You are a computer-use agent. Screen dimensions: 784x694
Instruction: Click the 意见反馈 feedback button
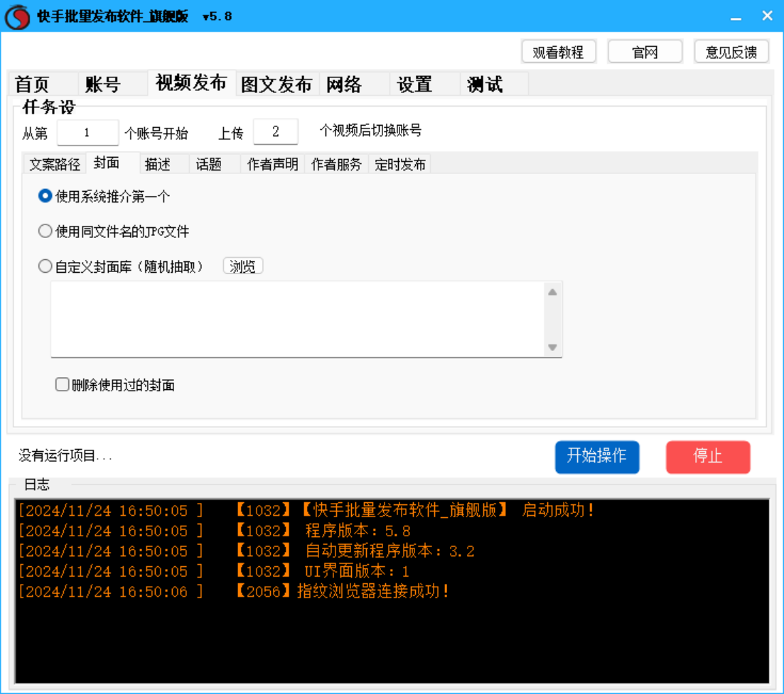(731, 52)
